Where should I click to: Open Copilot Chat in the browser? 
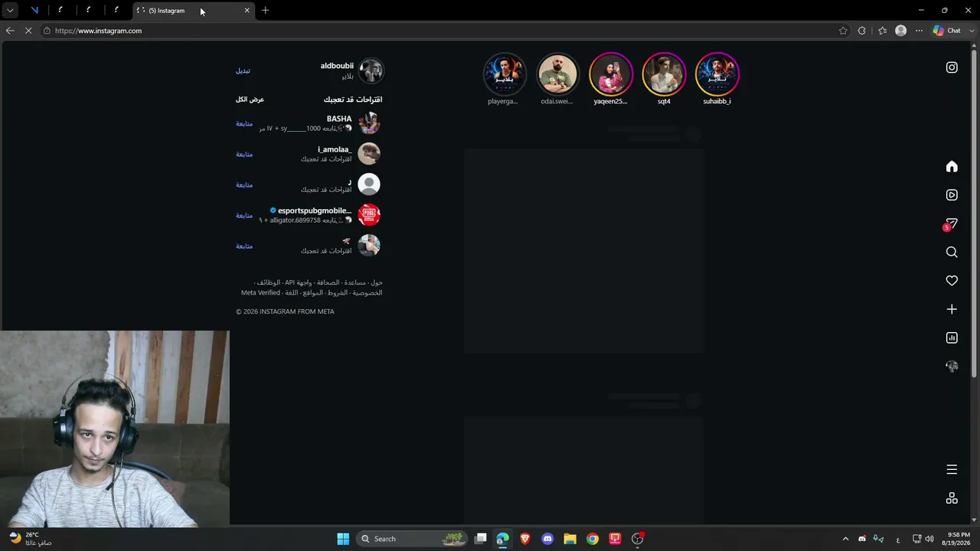pos(947,31)
